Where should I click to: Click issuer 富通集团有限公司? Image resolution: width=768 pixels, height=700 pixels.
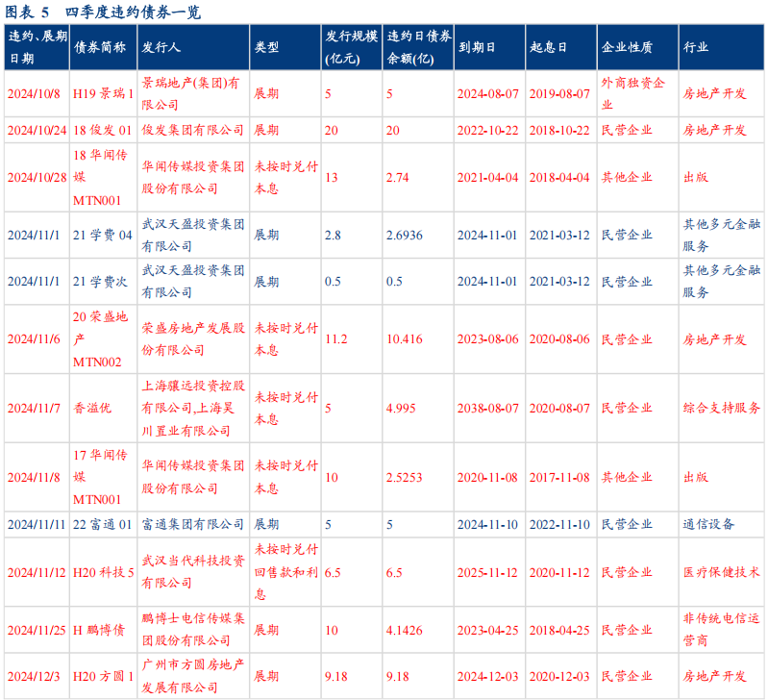[x=192, y=525]
